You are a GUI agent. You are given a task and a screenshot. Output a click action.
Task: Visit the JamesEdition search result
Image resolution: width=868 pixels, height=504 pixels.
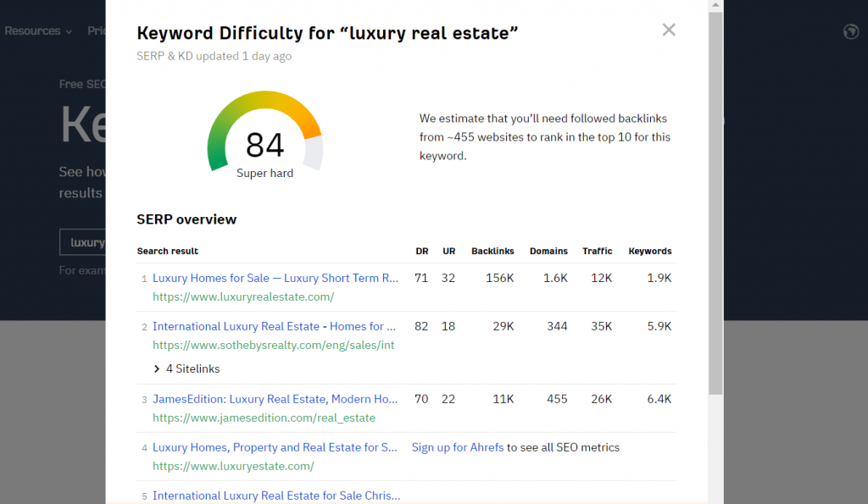(x=275, y=398)
